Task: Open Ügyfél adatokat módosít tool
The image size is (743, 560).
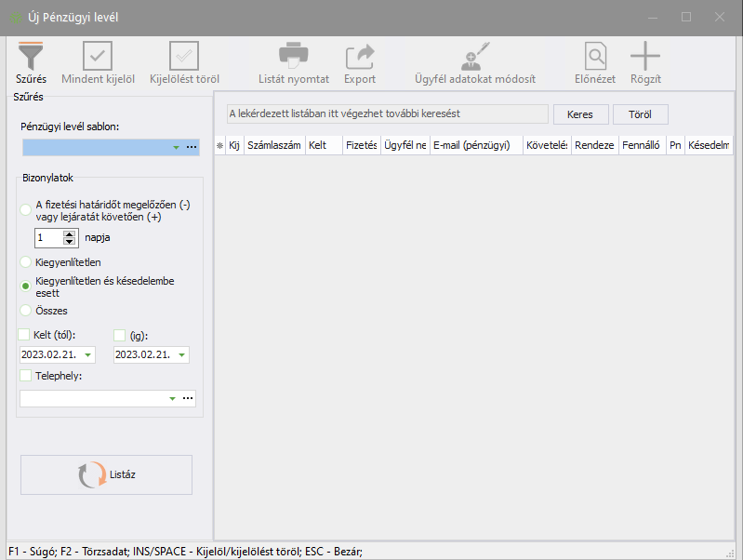Action: tap(474, 58)
